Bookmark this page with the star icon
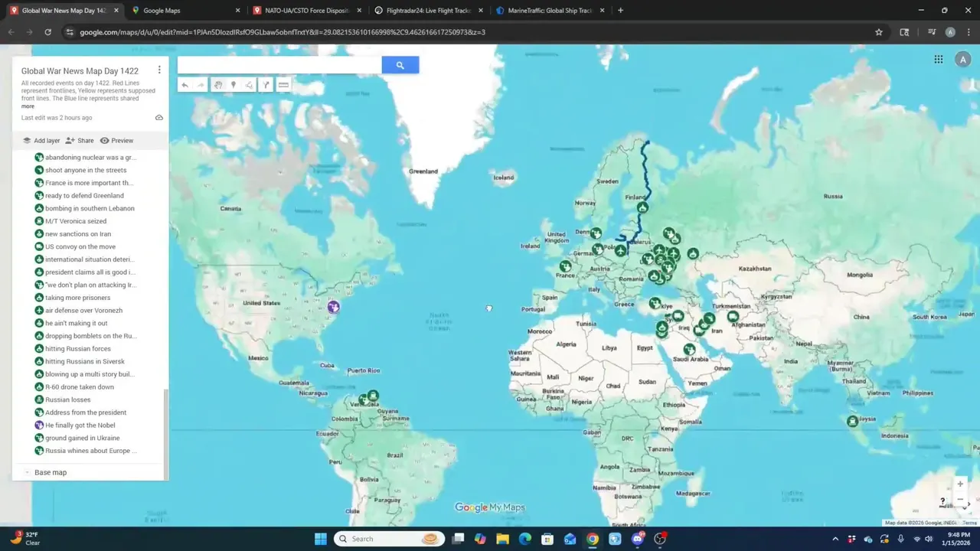The width and height of the screenshot is (980, 551). (x=879, y=32)
